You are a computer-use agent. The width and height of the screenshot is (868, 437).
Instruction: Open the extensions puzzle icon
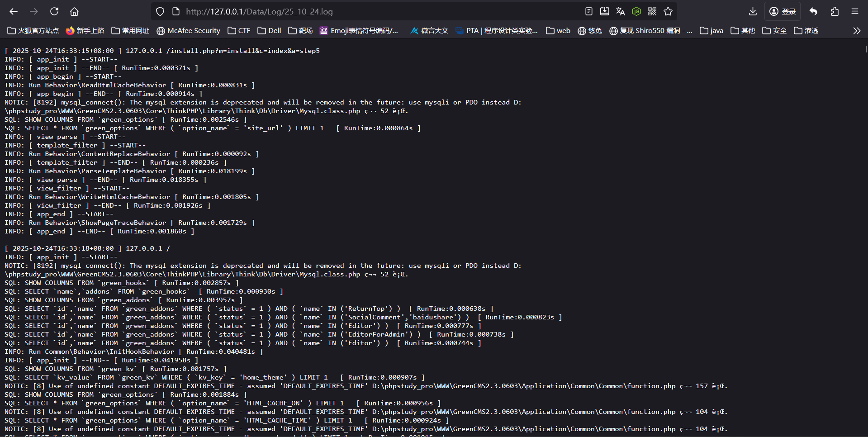835,11
